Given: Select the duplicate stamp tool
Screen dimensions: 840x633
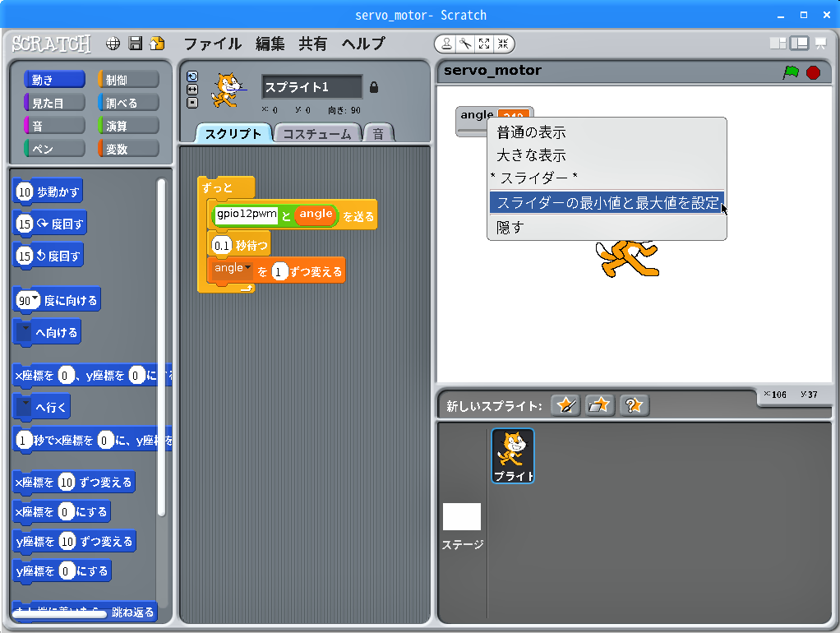Looking at the screenshot, I should [x=446, y=44].
